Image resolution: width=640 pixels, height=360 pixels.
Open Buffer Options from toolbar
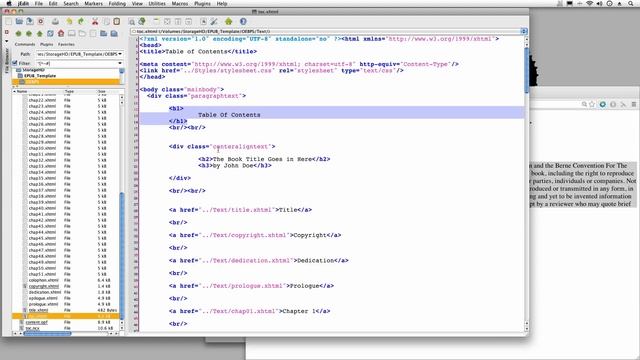coord(203,21)
